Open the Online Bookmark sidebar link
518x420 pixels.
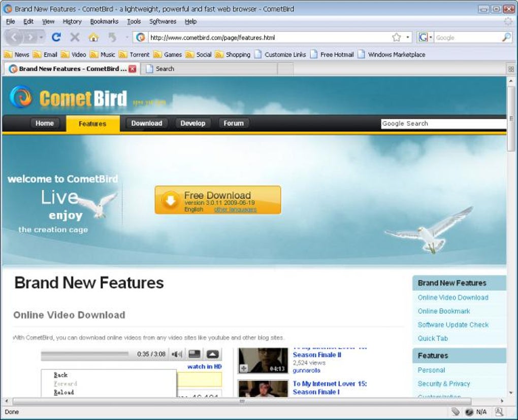[444, 311]
